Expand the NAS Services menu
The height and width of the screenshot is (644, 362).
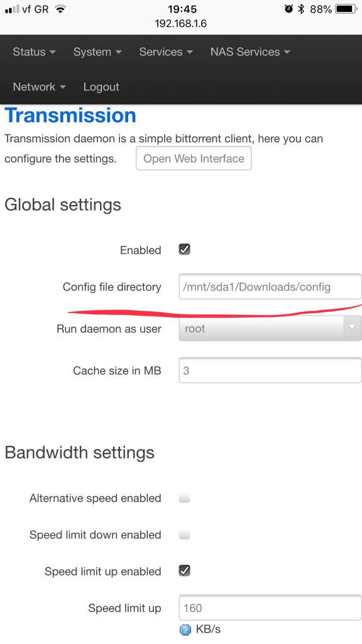[250, 52]
